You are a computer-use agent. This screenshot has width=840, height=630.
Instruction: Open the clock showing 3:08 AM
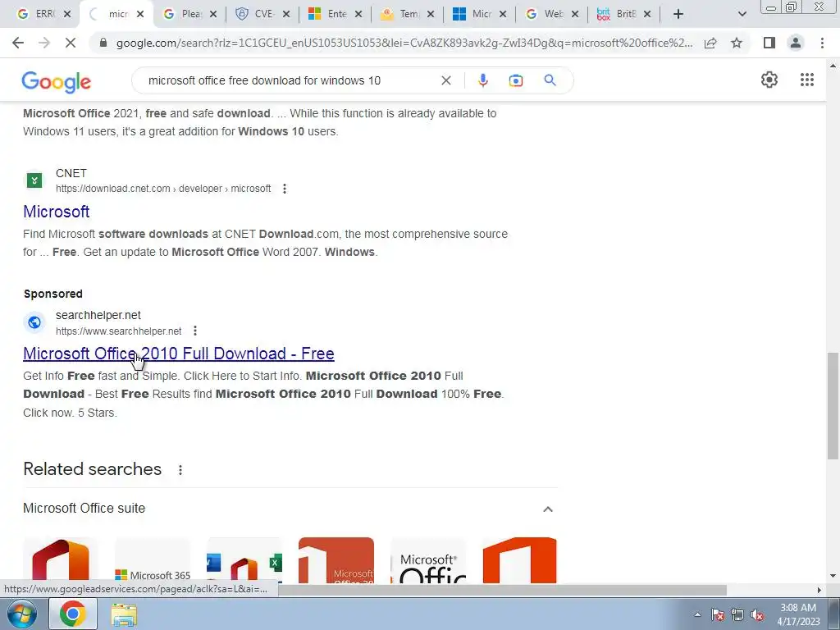tap(798, 614)
